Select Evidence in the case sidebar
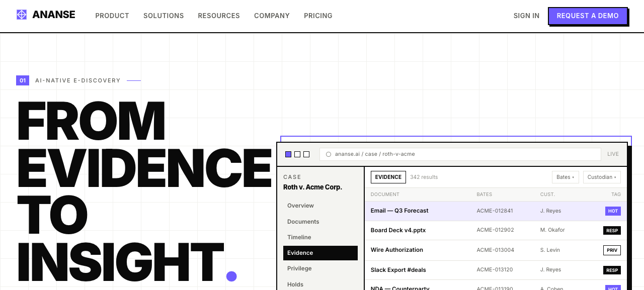Image resolution: width=644 pixels, height=290 pixels. tap(320, 253)
